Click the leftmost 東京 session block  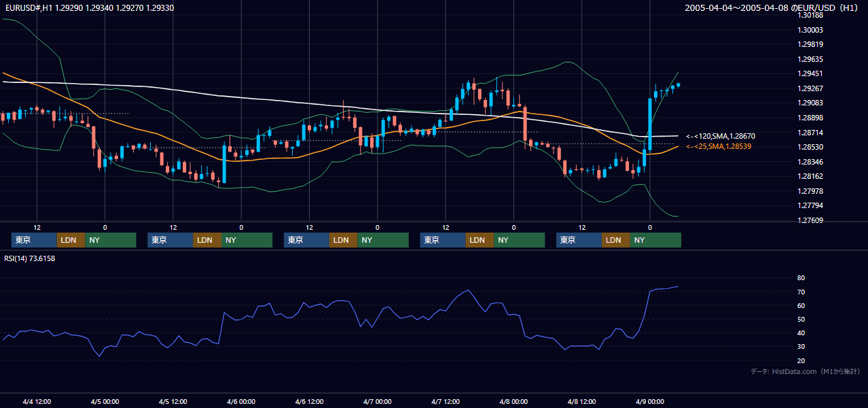click(x=34, y=240)
